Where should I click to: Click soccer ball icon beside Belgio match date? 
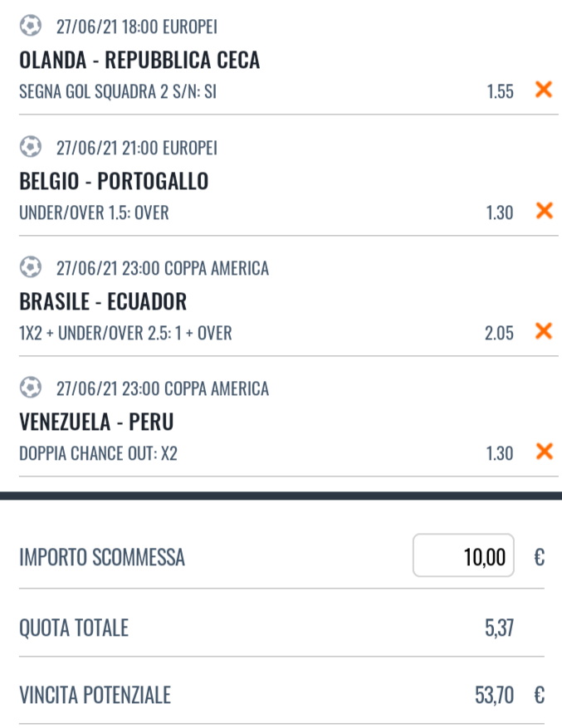pos(31,147)
